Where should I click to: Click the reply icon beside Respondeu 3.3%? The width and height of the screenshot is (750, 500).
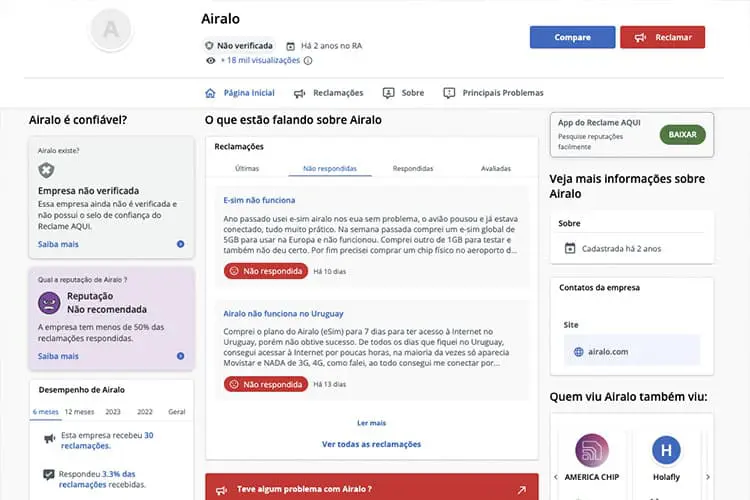point(48,475)
